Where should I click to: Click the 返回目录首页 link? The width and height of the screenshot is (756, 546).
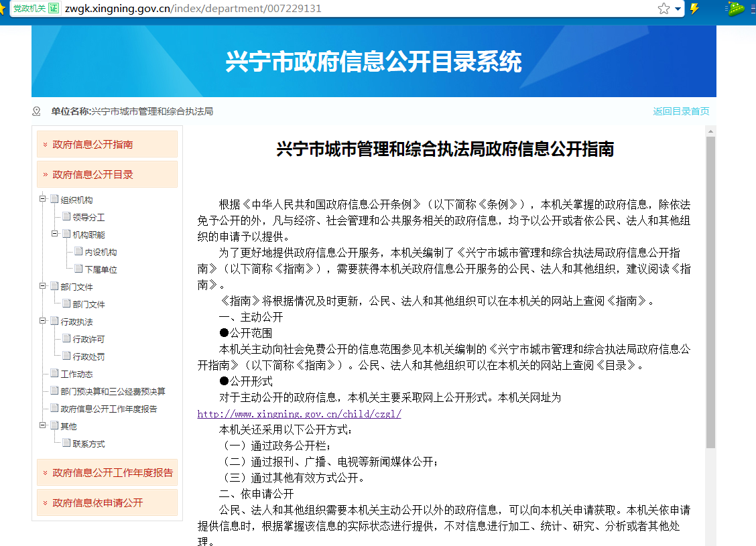681,111
